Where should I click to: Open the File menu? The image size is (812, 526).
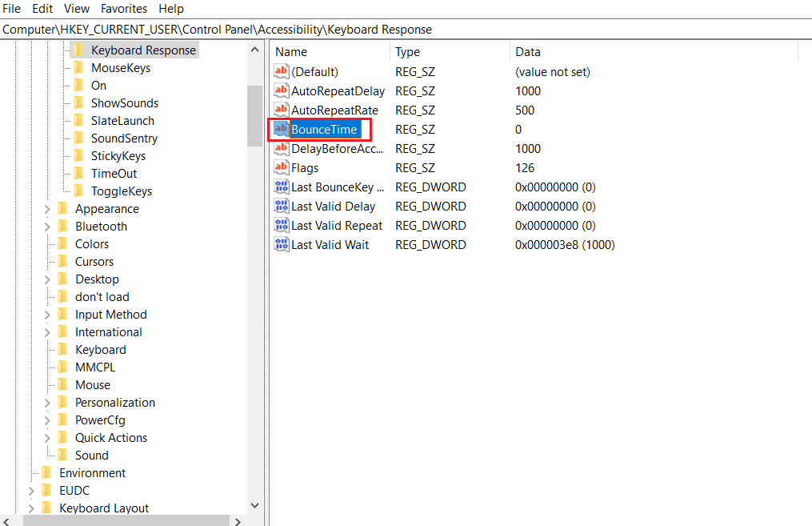11,9
